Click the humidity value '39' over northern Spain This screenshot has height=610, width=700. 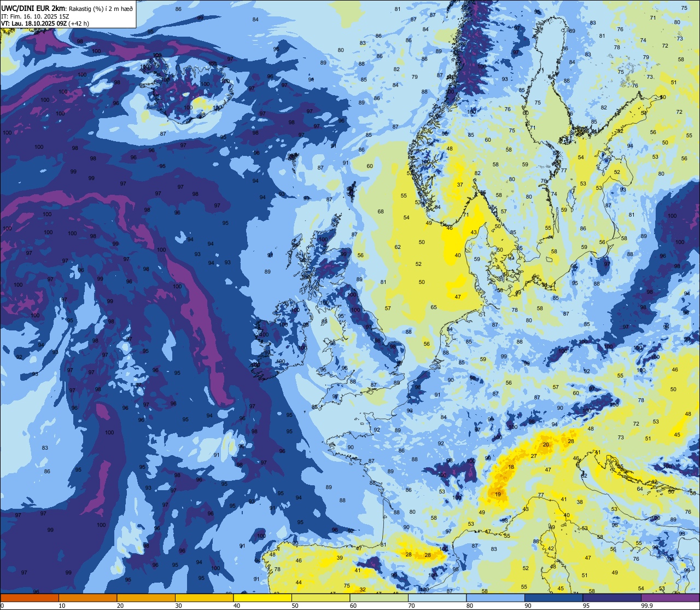pyautogui.click(x=340, y=558)
